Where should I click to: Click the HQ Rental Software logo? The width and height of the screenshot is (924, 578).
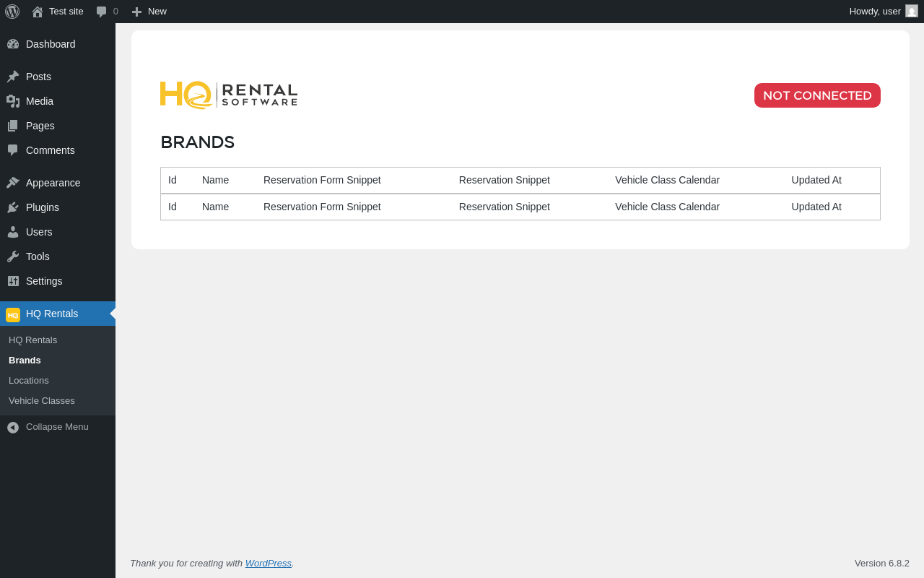(x=229, y=95)
